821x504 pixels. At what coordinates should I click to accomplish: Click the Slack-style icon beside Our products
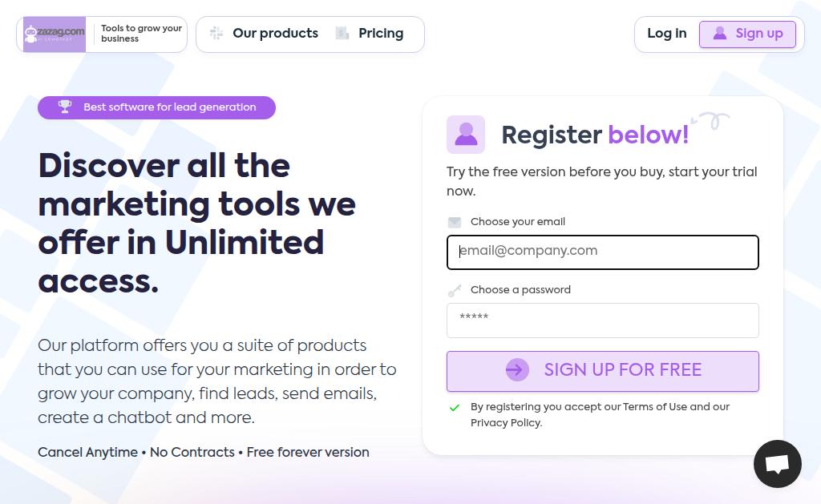pyautogui.click(x=216, y=34)
